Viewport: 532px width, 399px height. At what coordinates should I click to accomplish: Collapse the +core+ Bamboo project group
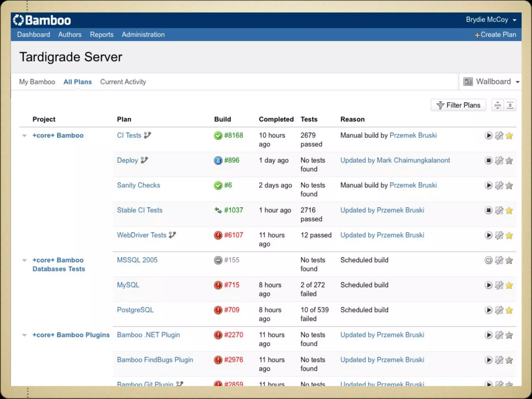(24, 136)
